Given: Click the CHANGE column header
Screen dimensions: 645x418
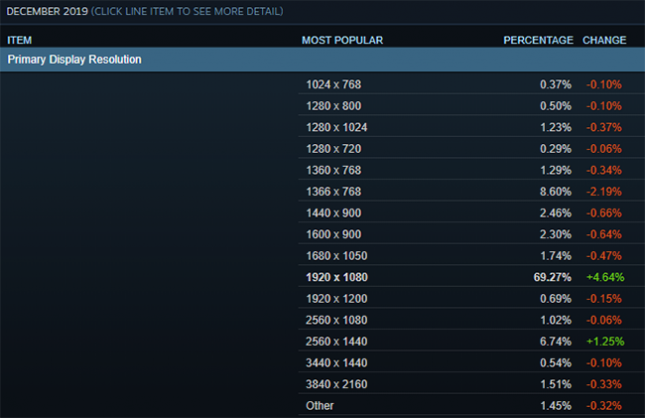Looking at the screenshot, I should coord(604,40).
